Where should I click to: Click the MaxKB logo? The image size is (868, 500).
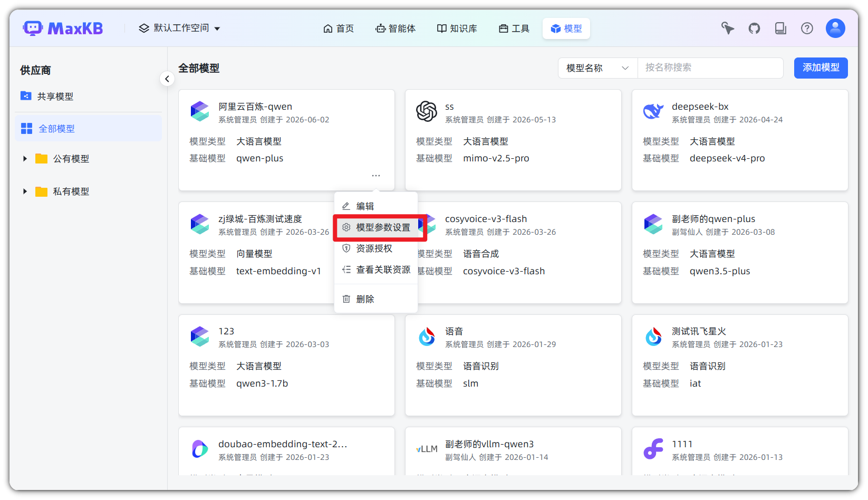click(x=63, y=28)
